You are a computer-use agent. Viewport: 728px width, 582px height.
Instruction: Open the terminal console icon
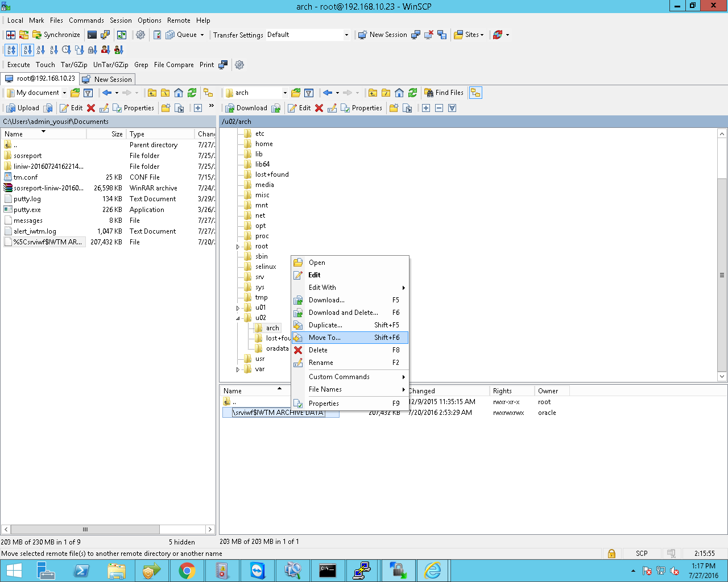[92, 35]
